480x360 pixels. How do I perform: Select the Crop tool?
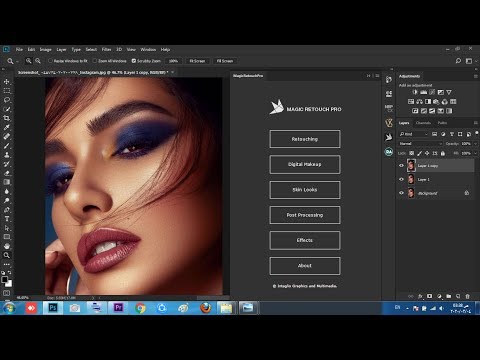point(7,118)
